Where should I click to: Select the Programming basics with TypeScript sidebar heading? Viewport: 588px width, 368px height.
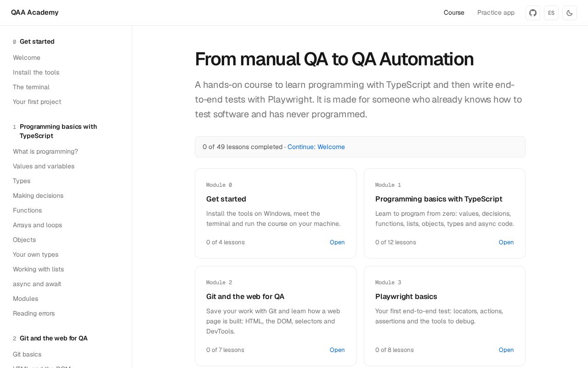[x=58, y=131]
